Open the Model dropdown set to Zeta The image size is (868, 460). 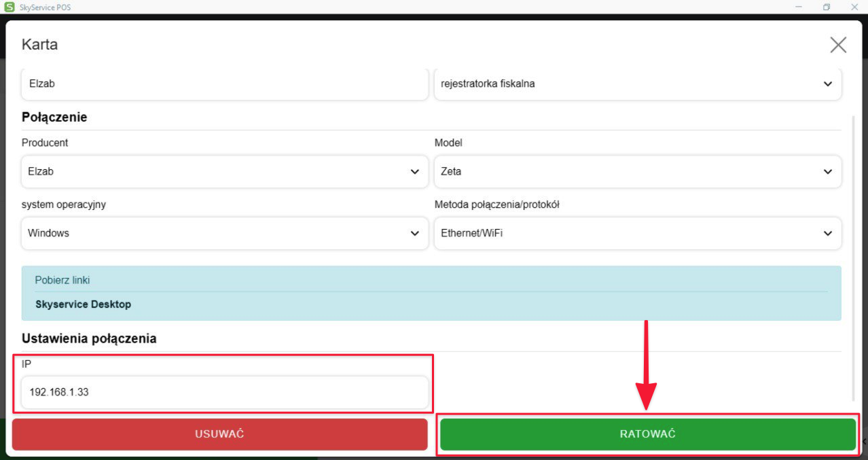point(637,172)
